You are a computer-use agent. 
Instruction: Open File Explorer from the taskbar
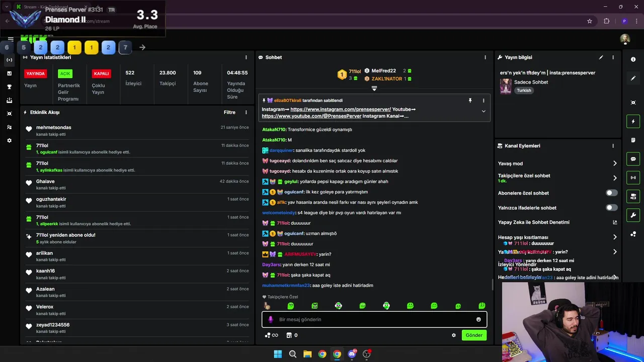pyautogui.click(x=307, y=354)
